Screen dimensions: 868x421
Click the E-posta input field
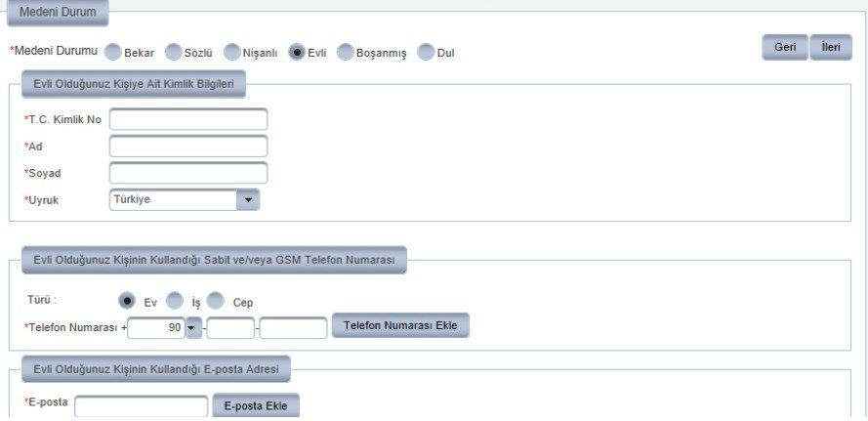(x=142, y=406)
